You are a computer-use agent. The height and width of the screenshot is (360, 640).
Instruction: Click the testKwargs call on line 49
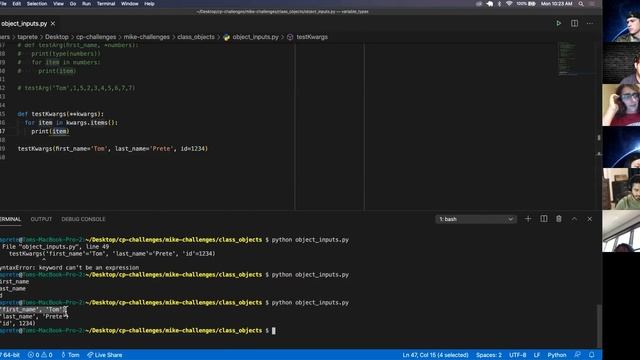tap(113, 149)
